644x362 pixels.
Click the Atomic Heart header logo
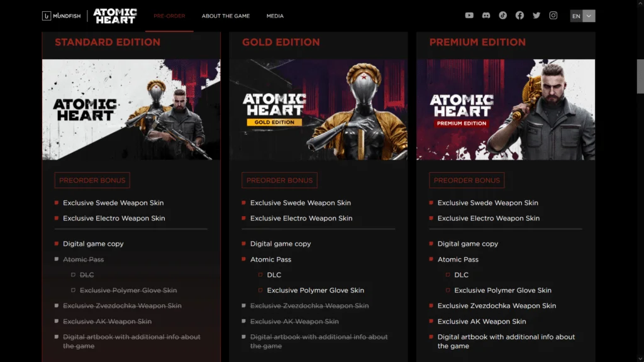[115, 16]
